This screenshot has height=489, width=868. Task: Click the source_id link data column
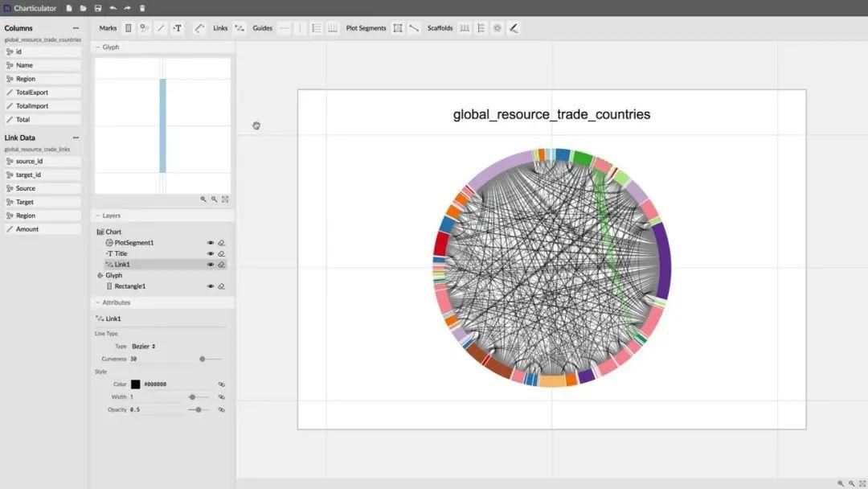pos(43,161)
